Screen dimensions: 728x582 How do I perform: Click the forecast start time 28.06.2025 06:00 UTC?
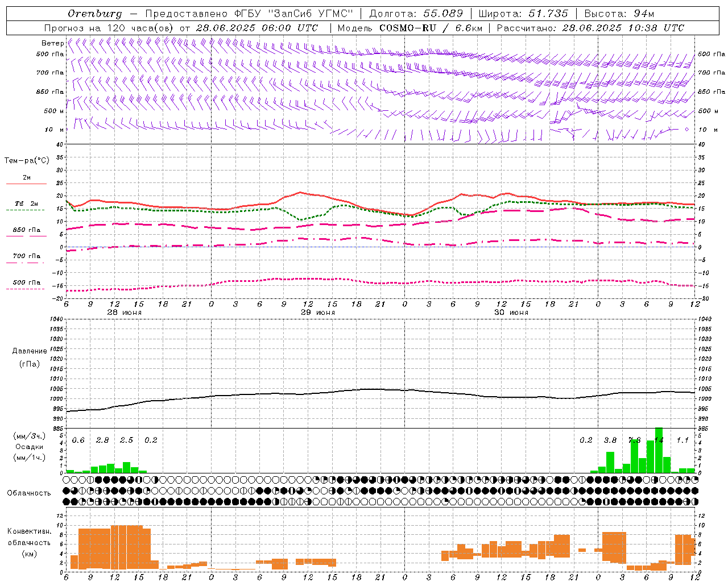[257, 28]
